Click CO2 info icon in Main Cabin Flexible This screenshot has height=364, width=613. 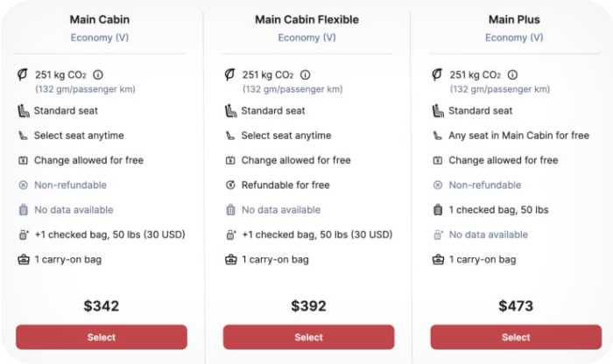pyautogui.click(x=306, y=75)
